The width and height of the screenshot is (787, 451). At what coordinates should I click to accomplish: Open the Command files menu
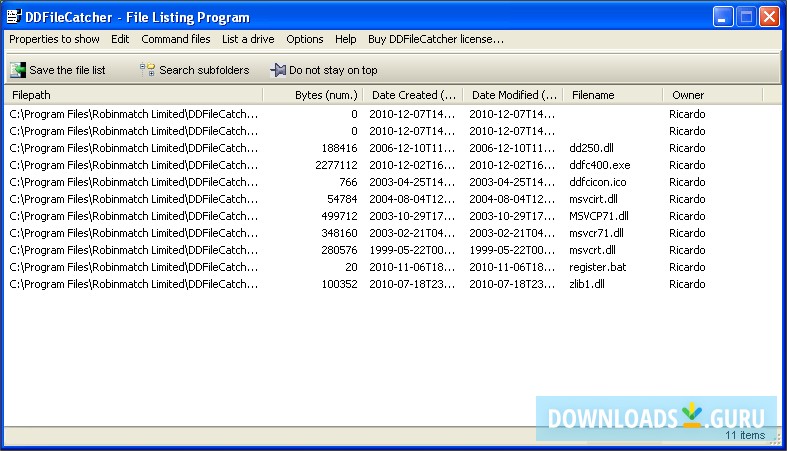click(x=176, y=39)
